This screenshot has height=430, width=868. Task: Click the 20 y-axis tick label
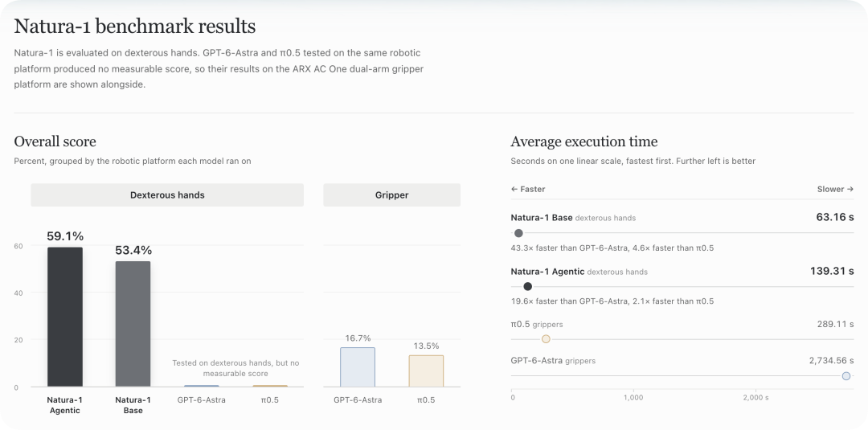[x=18, y=340]
